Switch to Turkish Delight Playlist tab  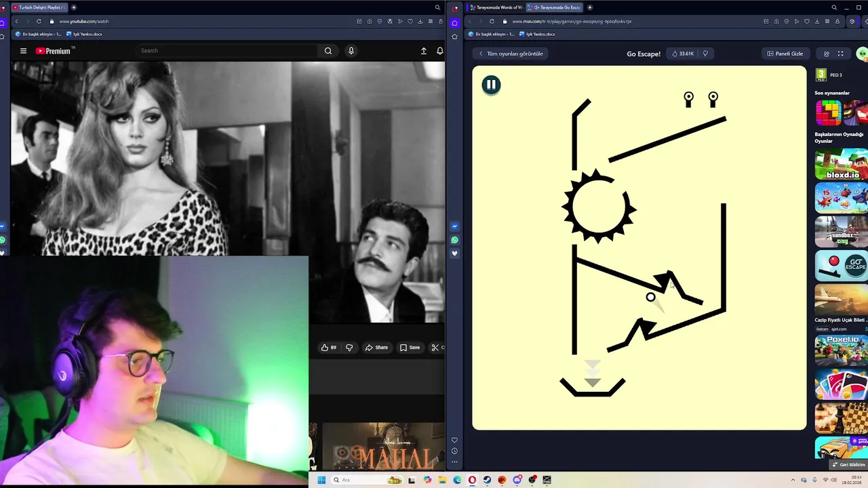(x=39, y=7)
